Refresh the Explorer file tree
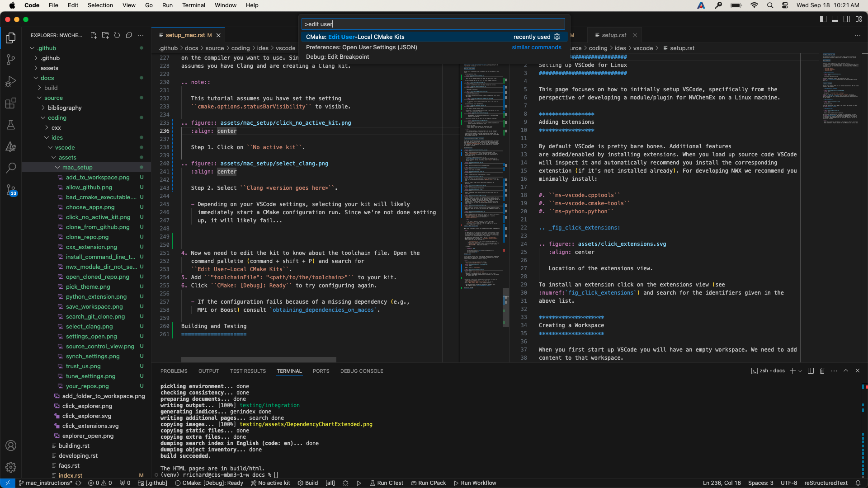 click(117, 35)
